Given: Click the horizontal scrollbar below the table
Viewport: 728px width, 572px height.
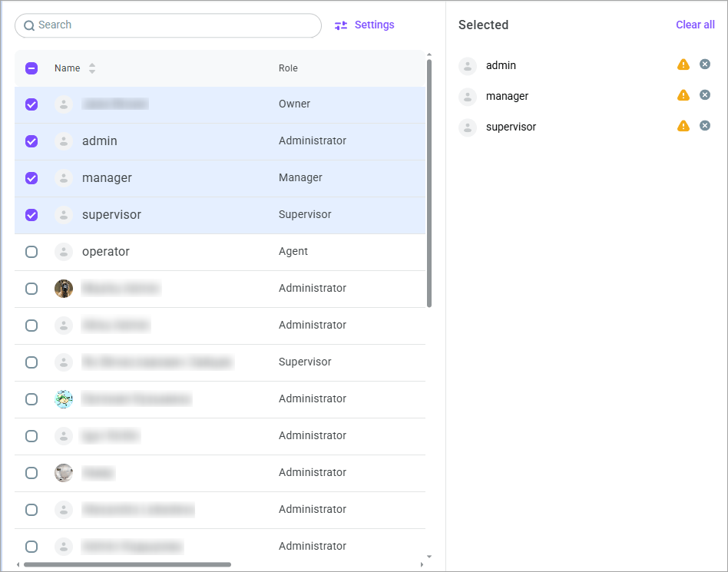Looking at the screenshot, I should coord(127,564).
